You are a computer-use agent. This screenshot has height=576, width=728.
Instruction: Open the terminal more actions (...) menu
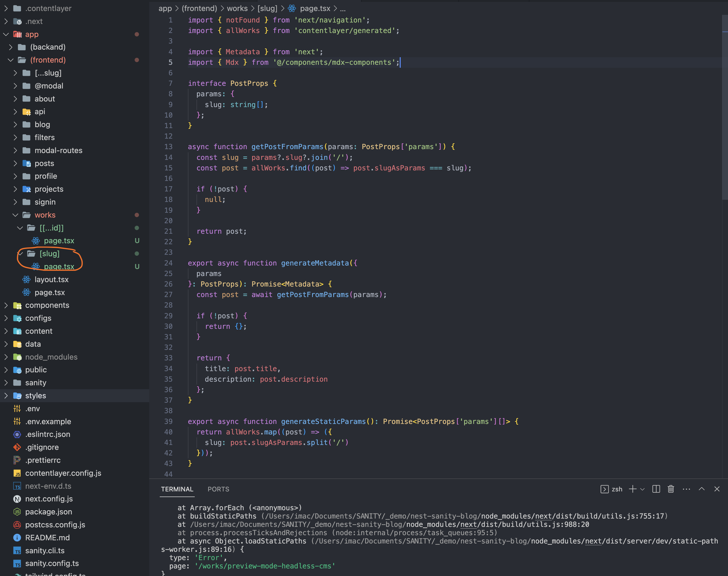686,489
